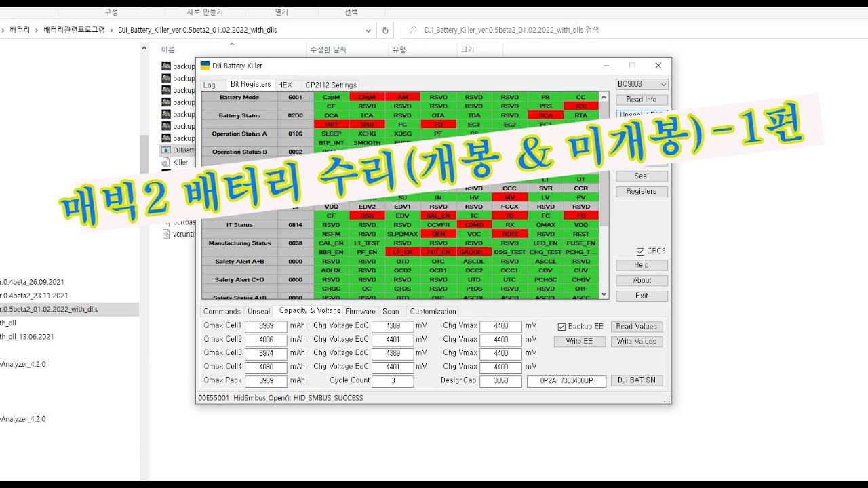Click the scroll-down arrow of the bit registers table
The width and height of the screenshot is (868, 488).
pyautogui.click(x=604, y=294)
